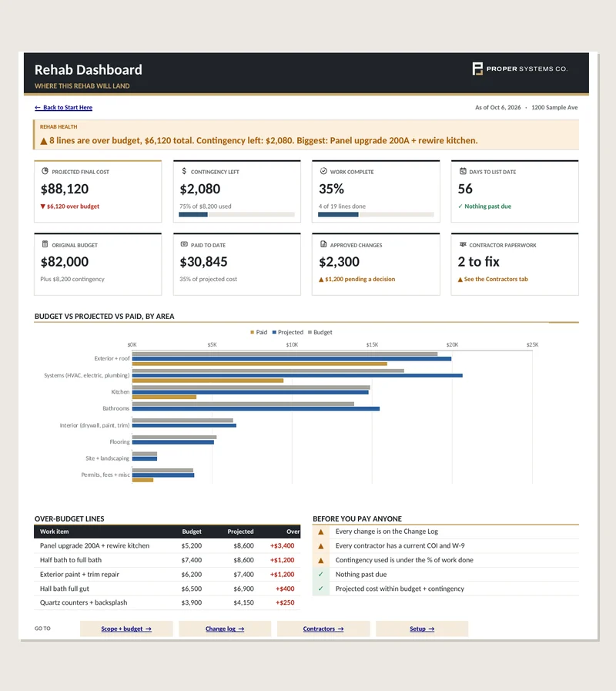616x691 pixels.
Task: Click the +$250 over amount
Action: (x=285, y=602)
